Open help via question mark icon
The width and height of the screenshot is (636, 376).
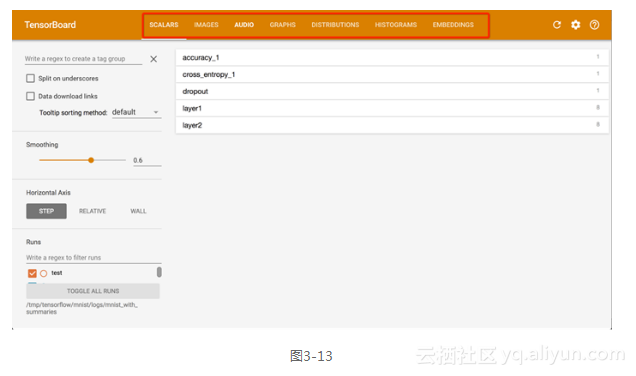(x=594, y=25)
